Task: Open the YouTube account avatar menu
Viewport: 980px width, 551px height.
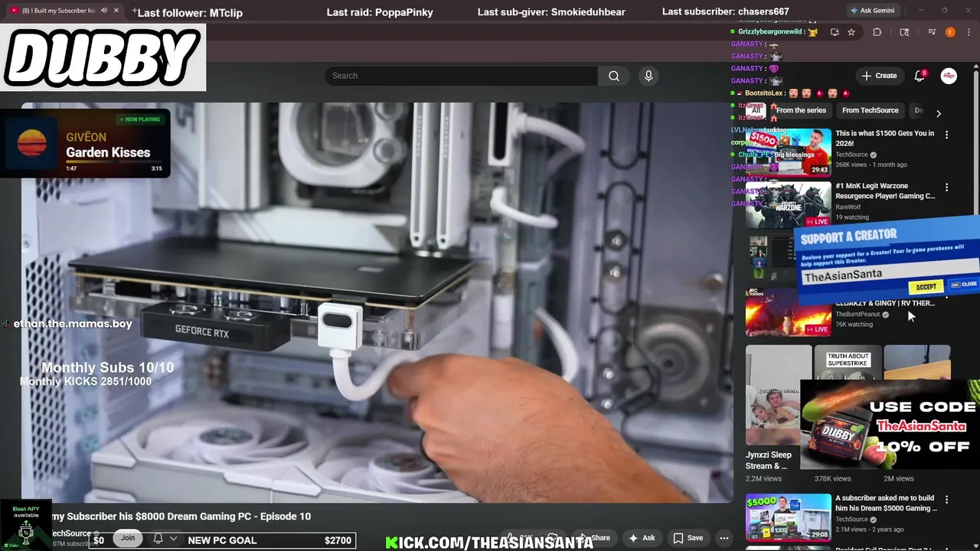Action: (x=949, y=76)
